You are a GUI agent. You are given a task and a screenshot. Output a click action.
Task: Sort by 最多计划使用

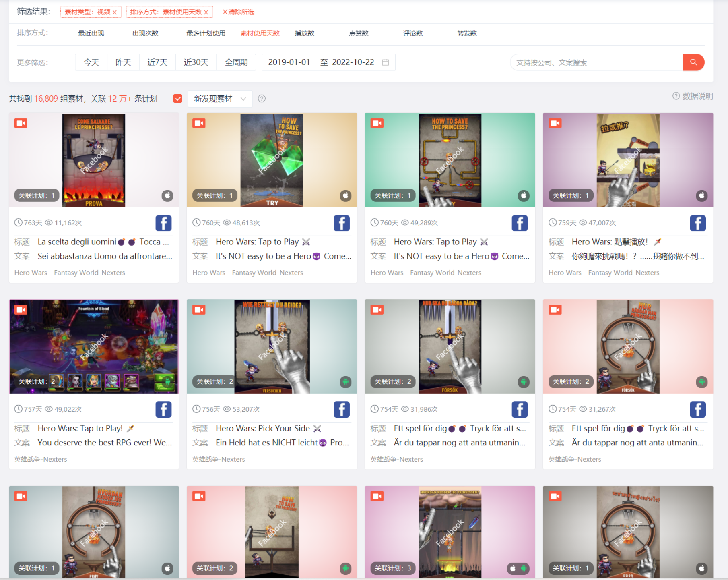click(206, 33)
